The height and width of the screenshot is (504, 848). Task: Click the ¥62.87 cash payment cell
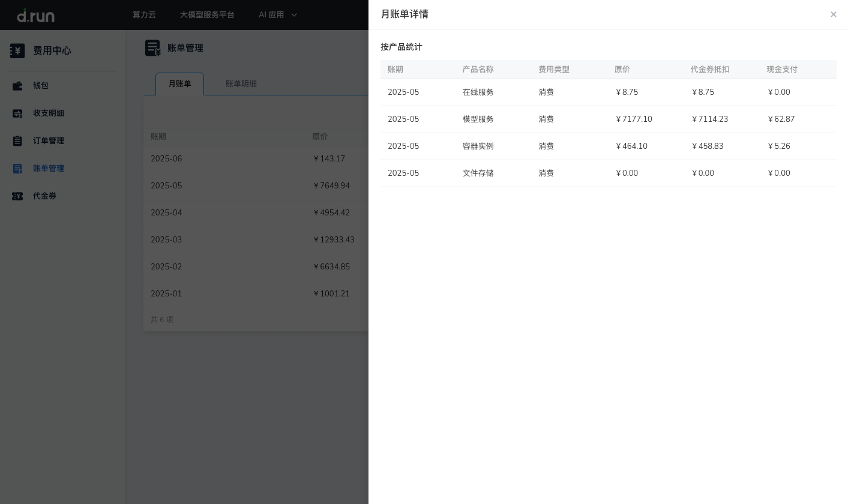781,119
